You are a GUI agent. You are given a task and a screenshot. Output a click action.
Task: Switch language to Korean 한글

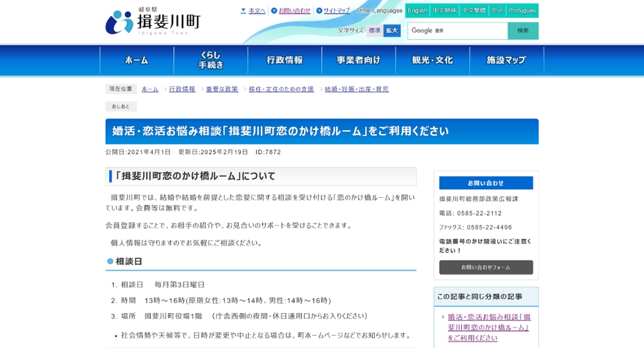[x=497, y=11]
